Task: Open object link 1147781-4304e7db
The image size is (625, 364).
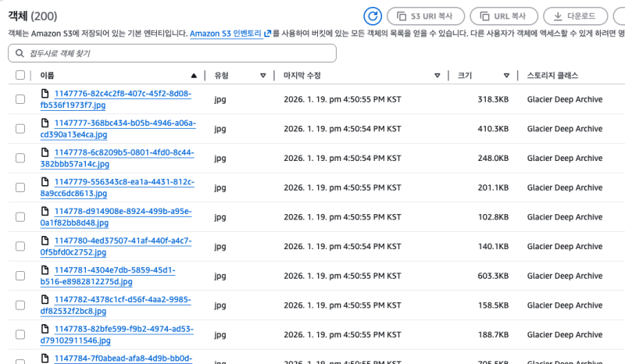Action: (x=115, y=276)
